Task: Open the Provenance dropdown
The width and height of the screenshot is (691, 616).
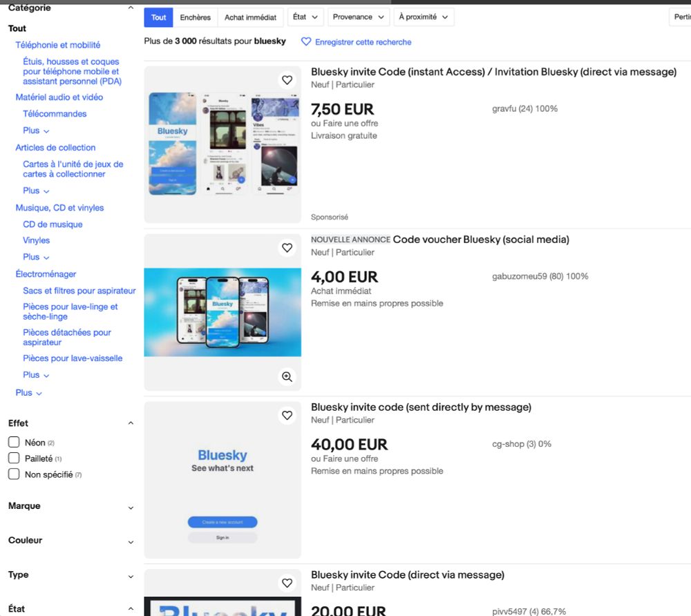Action: click(x=358, y=17)
